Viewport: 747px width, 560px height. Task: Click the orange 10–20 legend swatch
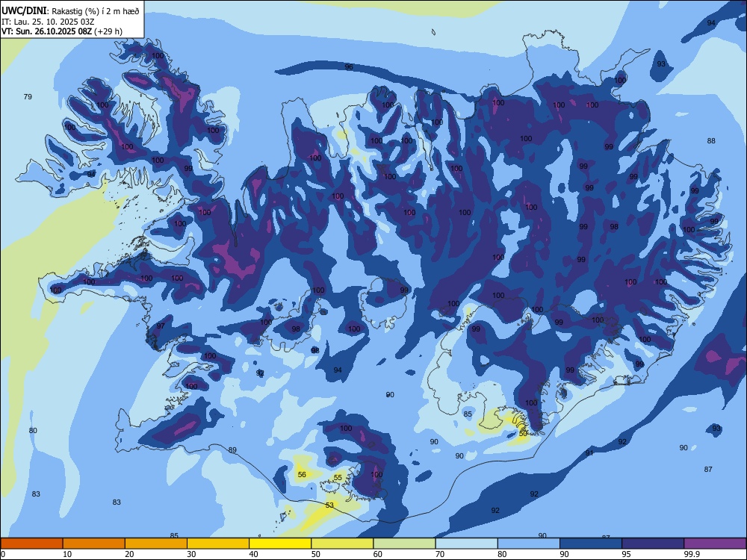[94, 544]
